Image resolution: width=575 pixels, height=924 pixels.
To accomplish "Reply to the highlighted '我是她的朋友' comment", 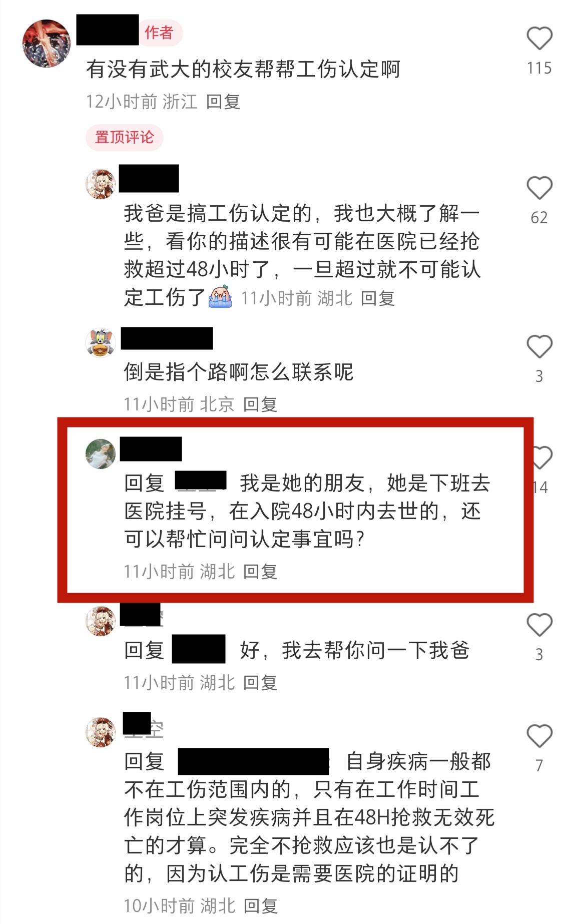I will tap(260, 572).
